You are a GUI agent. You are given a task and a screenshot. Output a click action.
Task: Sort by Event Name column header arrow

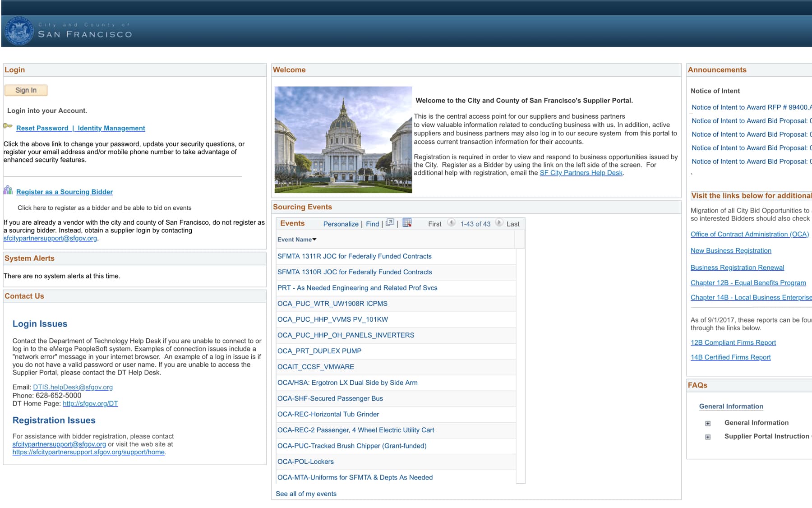point(314,240)
